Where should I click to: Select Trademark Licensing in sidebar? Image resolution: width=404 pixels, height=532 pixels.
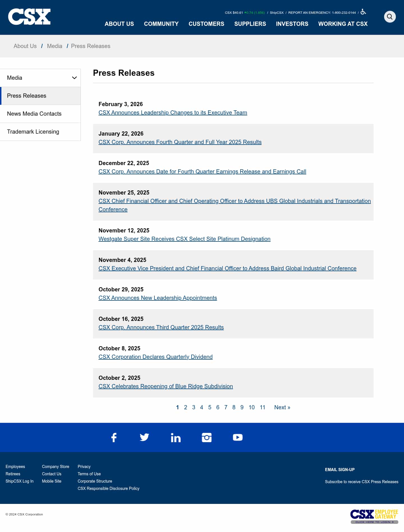tap(33, 132)
